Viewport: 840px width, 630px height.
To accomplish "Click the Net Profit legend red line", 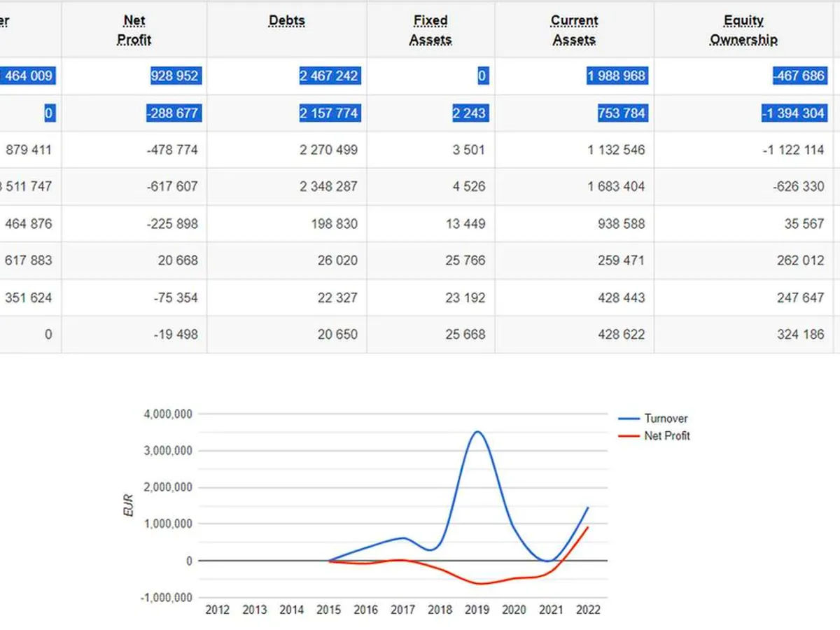I will point(629,436).
